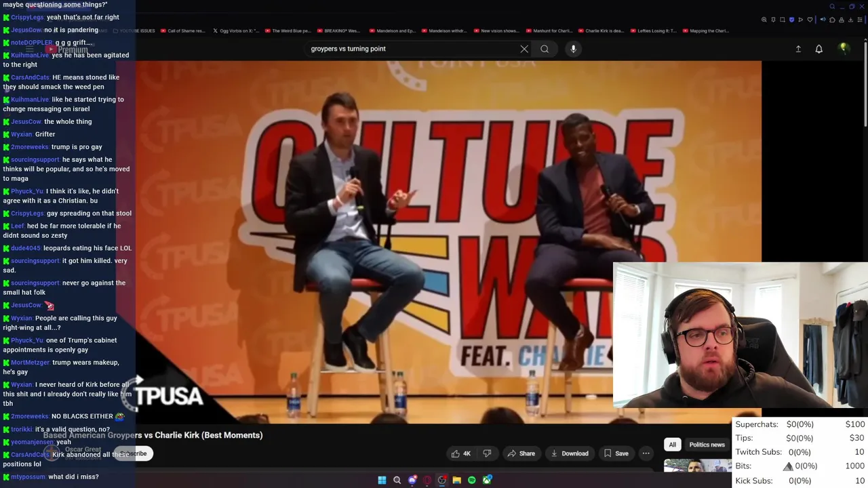
Task: Save the video to a playlist
Action: (616, 453)
